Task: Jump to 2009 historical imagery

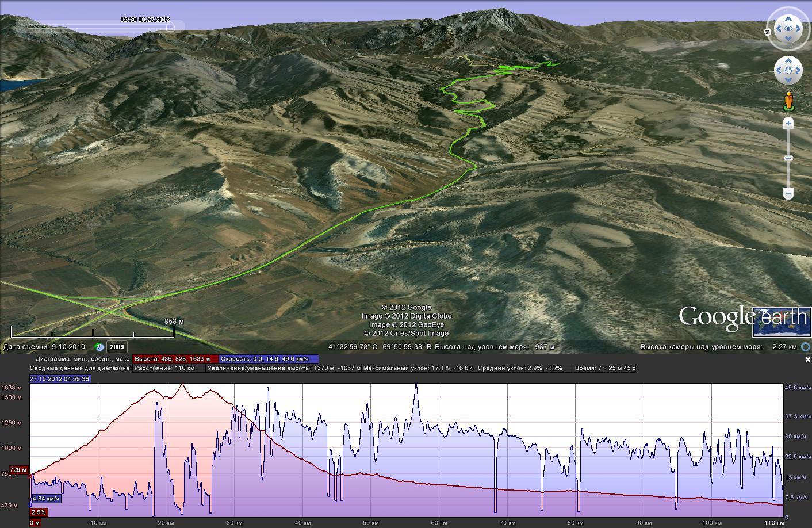Action: tap(117, 347)
